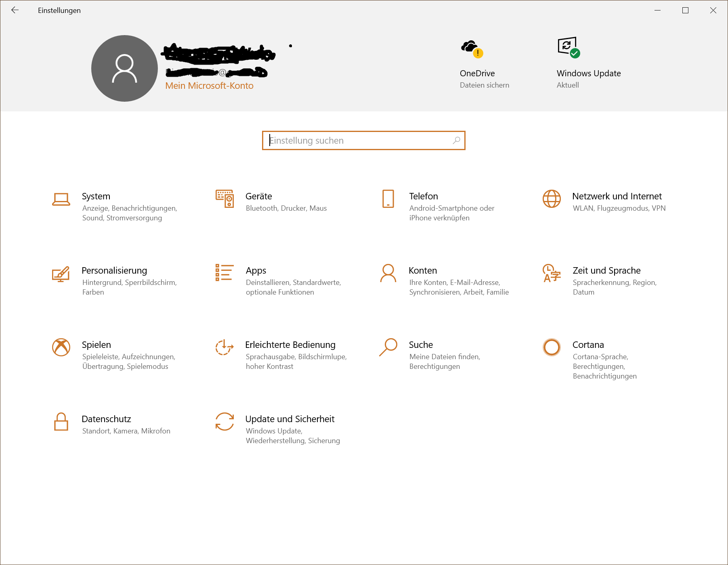Click 'WLAN, Flugzeugmodus, VPN' description
Viewport: 728px width, 565px height.
point(619,208)
